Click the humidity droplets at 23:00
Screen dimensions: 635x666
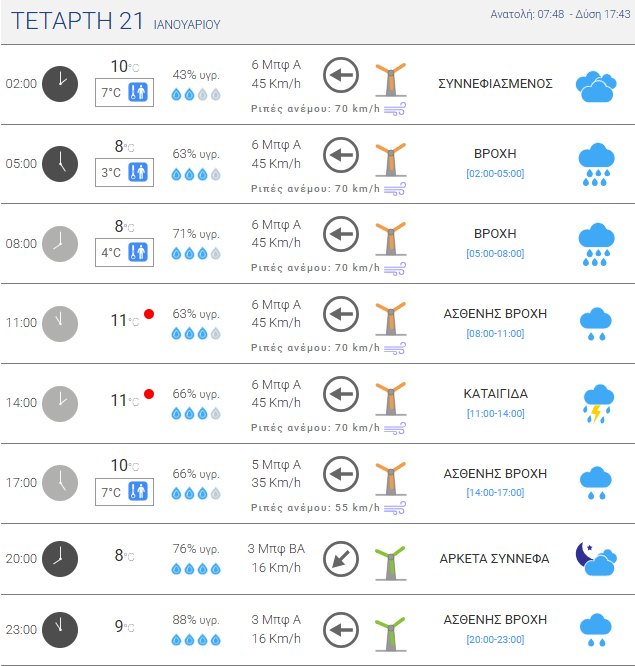pos(196,639)
